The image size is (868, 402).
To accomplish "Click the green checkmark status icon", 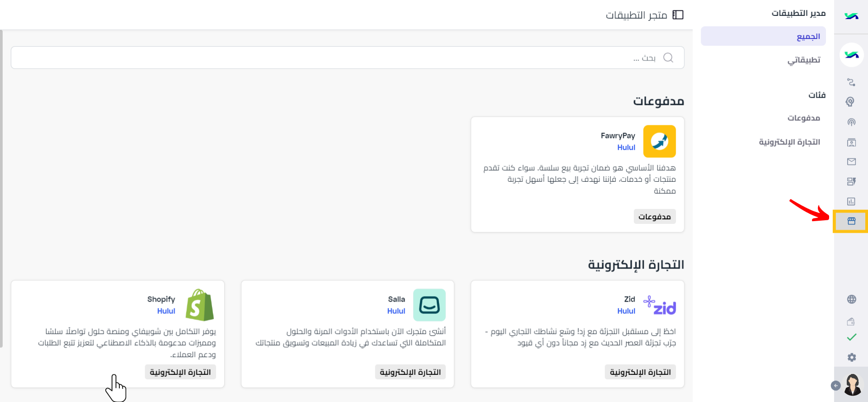I will pyautogui.click(x=852, y=337).
